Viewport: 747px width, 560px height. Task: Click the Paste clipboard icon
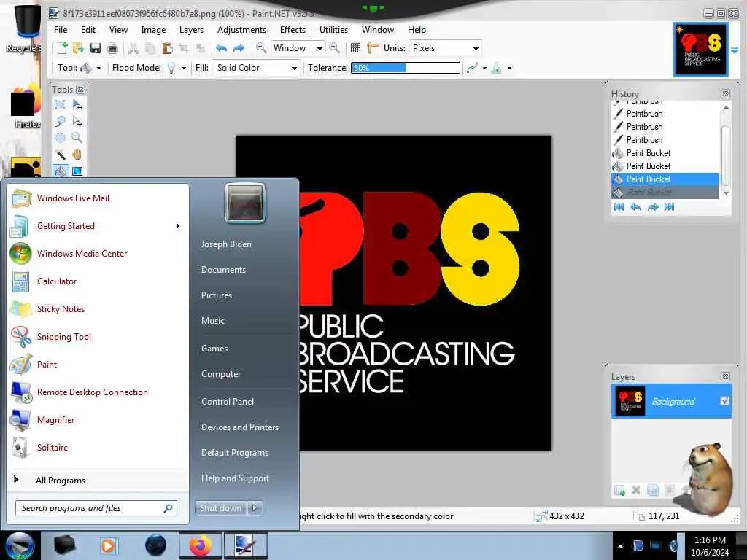click(x=167, y=48)
